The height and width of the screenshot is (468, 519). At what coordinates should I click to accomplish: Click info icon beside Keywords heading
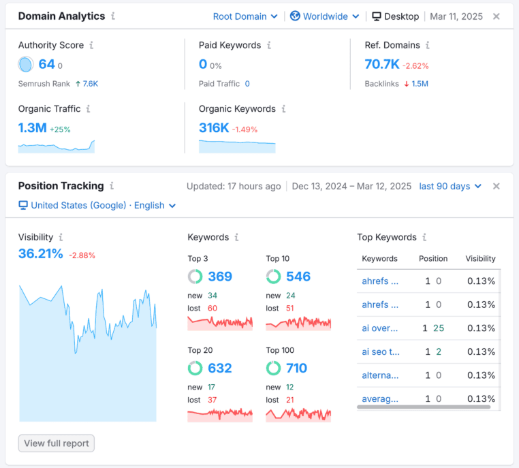(x=237, y=237)
